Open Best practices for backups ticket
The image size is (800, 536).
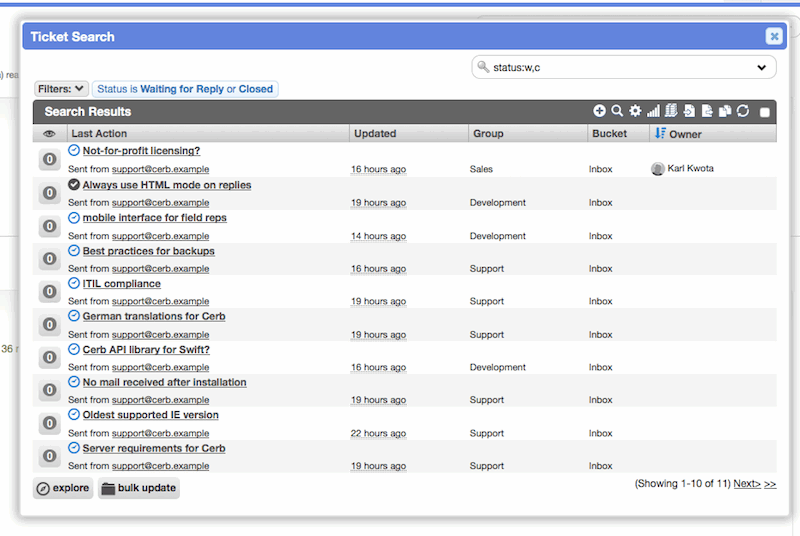[x=148, y=251]
